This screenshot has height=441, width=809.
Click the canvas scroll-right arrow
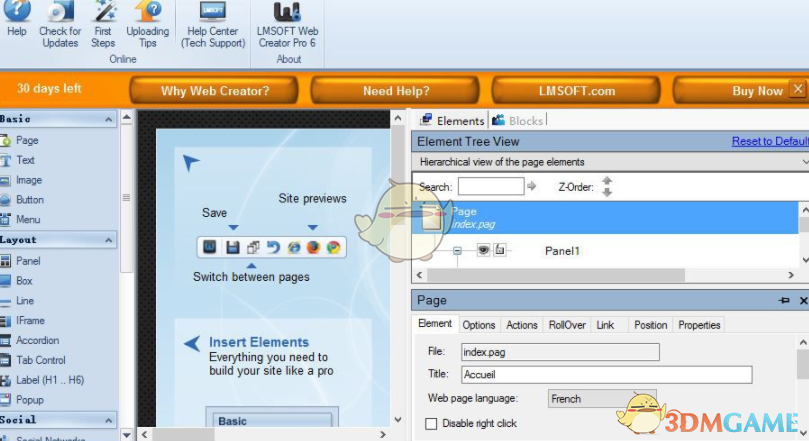(383, 434)
